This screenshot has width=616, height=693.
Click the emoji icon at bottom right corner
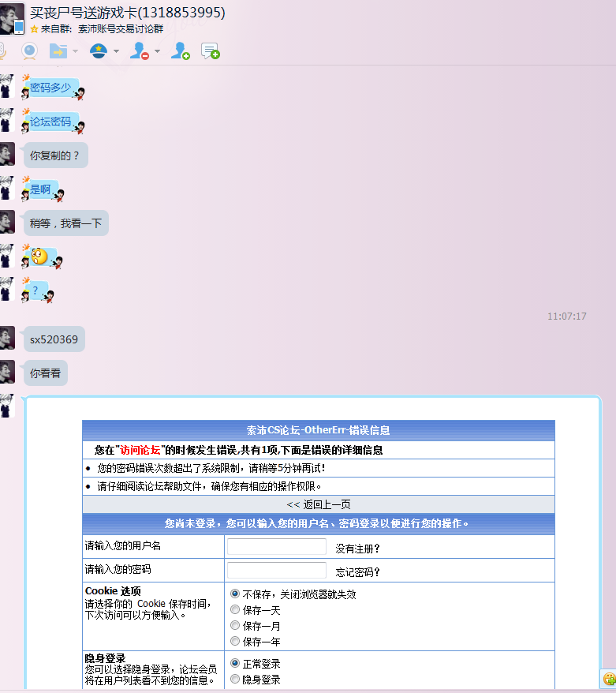pyautogui.click(x=608, y=678)
